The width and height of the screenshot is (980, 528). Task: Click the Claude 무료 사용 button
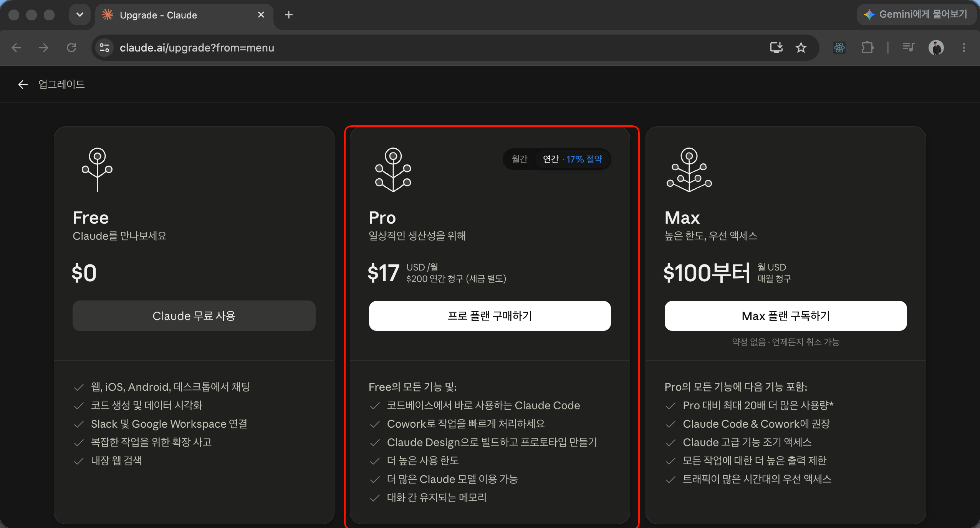(194, 316)
